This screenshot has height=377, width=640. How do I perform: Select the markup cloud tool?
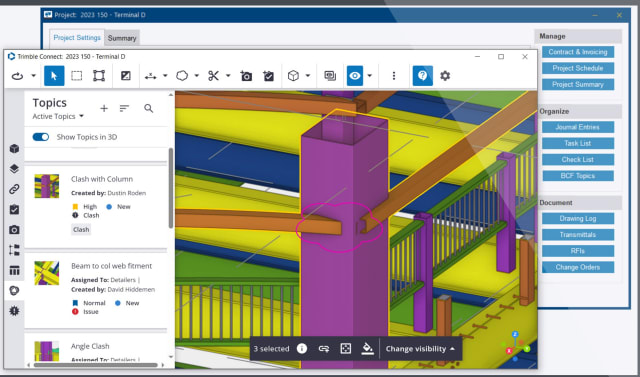tap(182, 76)
